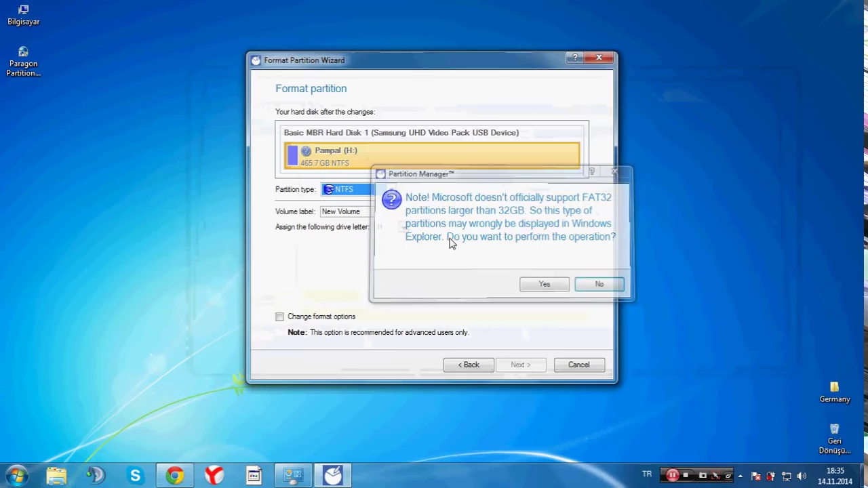
Task: Click the recorder cursor capture icon
Action: [x=715, y=476]
